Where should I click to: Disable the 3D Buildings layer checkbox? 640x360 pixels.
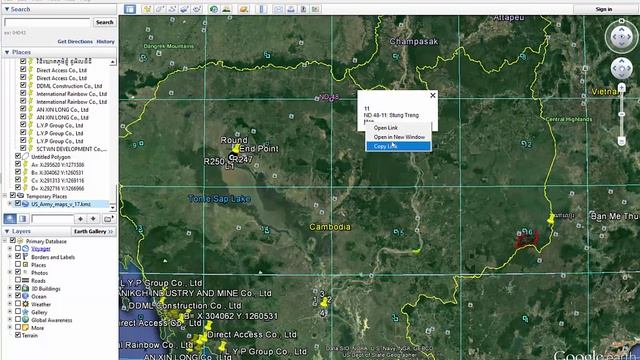pyautogui.click(x=18, y=288)
